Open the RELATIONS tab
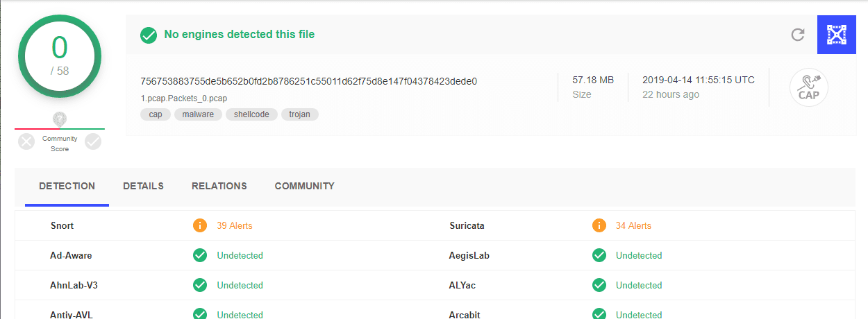 [219, 186]
